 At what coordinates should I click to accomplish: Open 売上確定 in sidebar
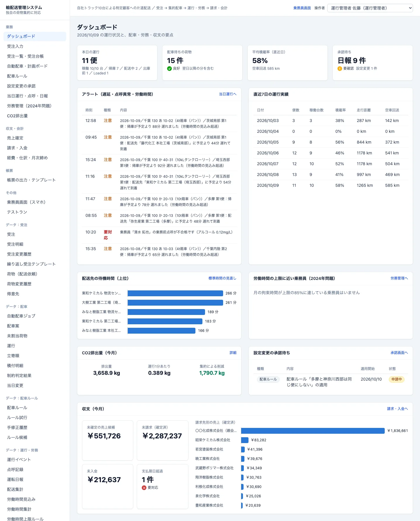[35, 138]
